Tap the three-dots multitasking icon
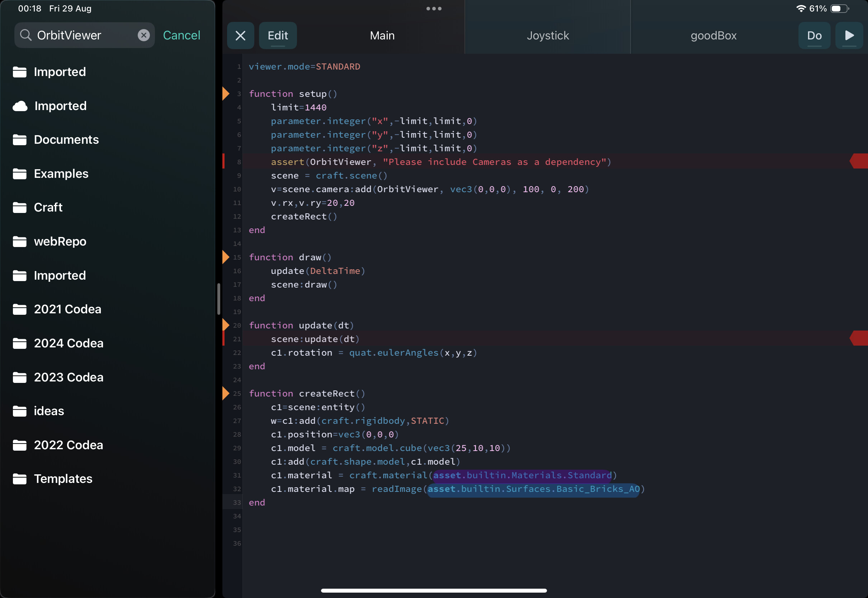The height and width of the screenshot is (598, 868). (434, 9)
